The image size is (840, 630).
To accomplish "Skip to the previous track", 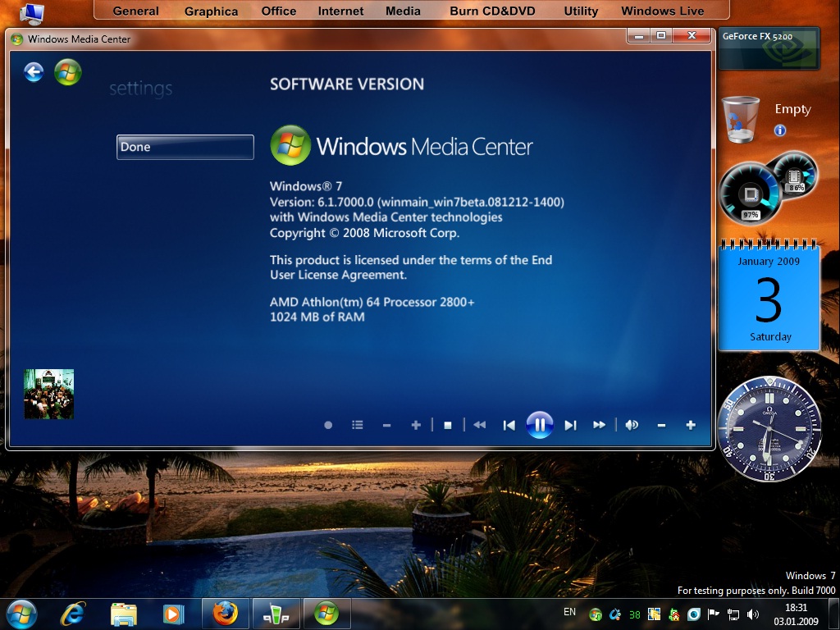I will coord(509,426).
